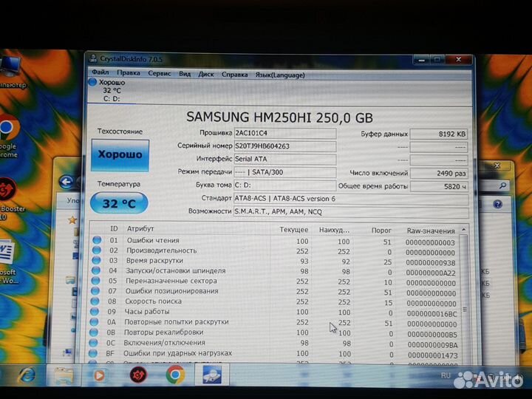Click RU language indicator in system tray
Screen dimensions: 532x399
pyautogui.click(x=446, y=375)
